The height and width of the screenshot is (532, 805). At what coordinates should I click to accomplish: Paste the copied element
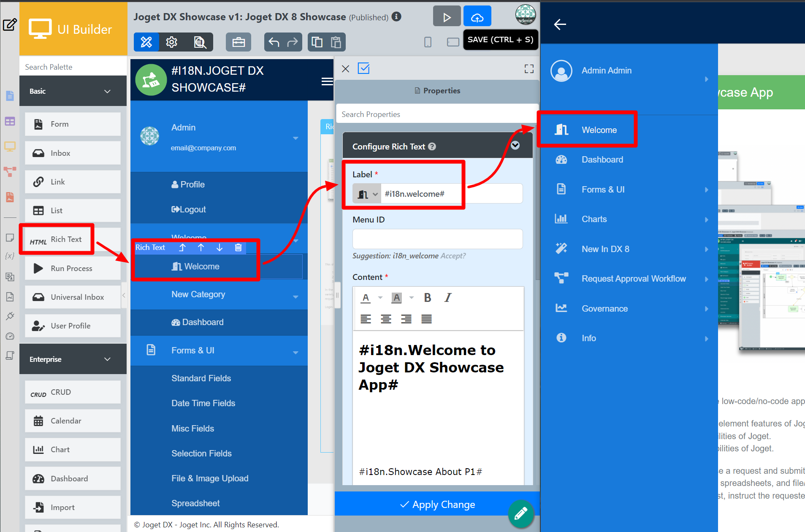tap(336, 42)
